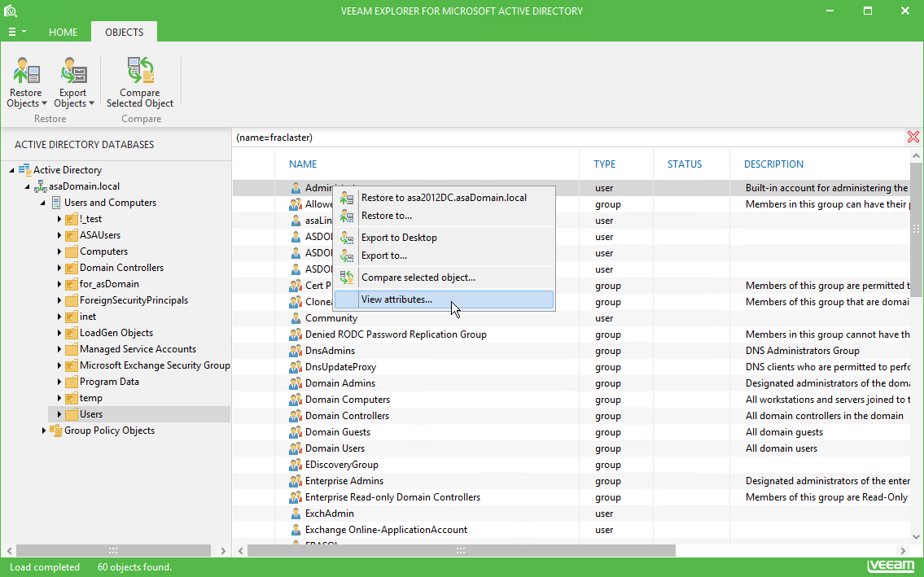Expand the Group Policy Objects node
The height and width of the screenshot is (577, 924).
(44, 431)
